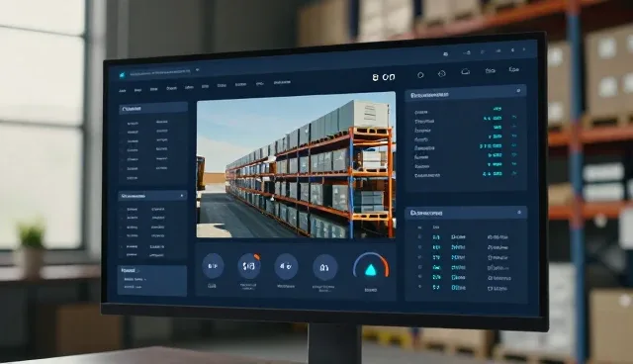Click the teal app logo in title bar
633x364 pixels.
(123, 74)
